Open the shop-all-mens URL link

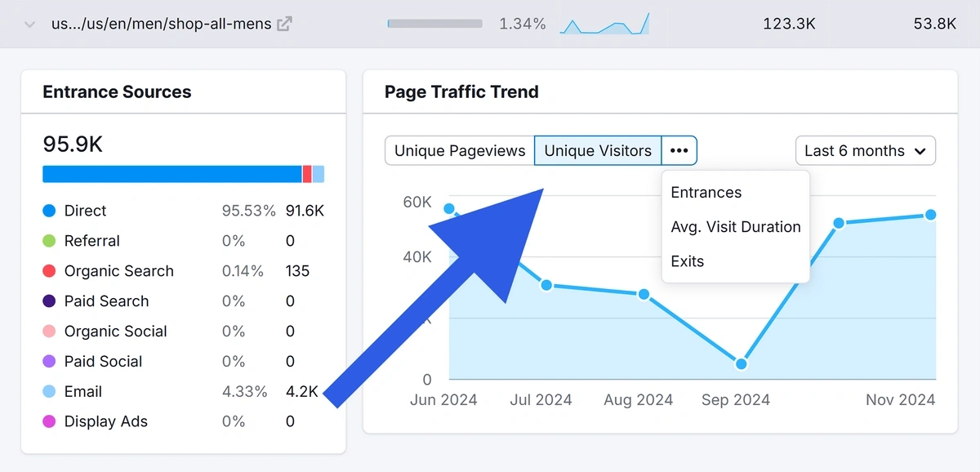pyautogui.click(x=161, y=24)
